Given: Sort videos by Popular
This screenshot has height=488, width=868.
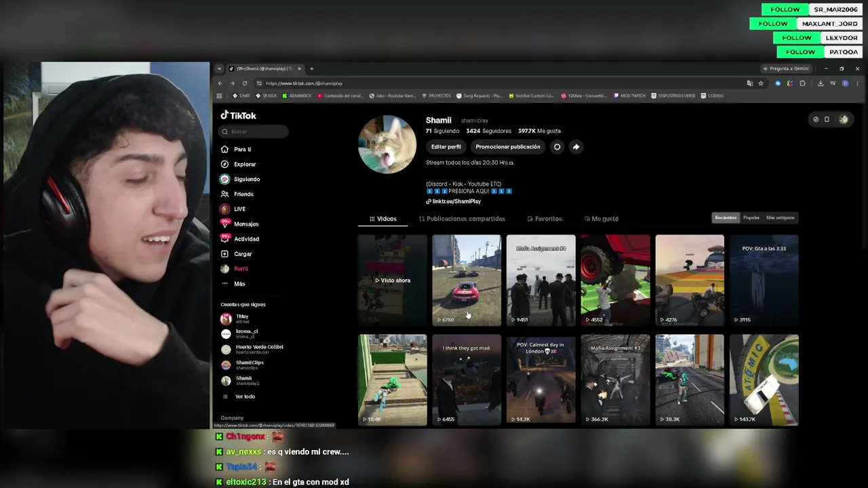Looking at the screenshot, I should (751, 218).
